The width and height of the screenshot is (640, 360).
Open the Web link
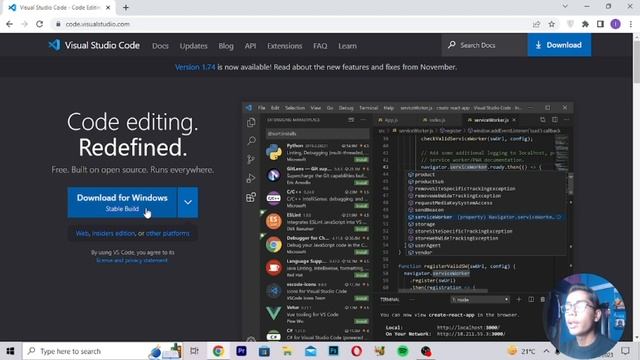pyautogui.click(x=82, y=233)
